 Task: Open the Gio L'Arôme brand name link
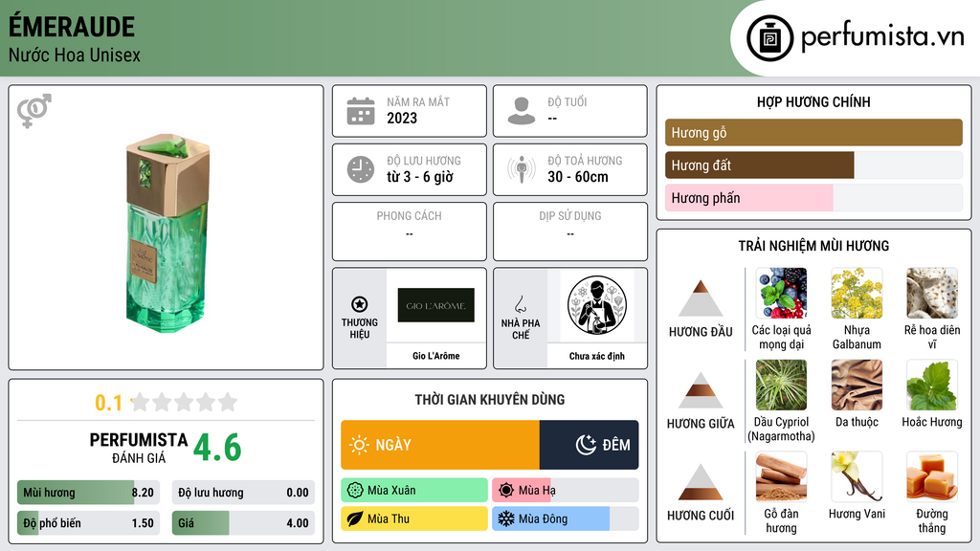(436, 356)
